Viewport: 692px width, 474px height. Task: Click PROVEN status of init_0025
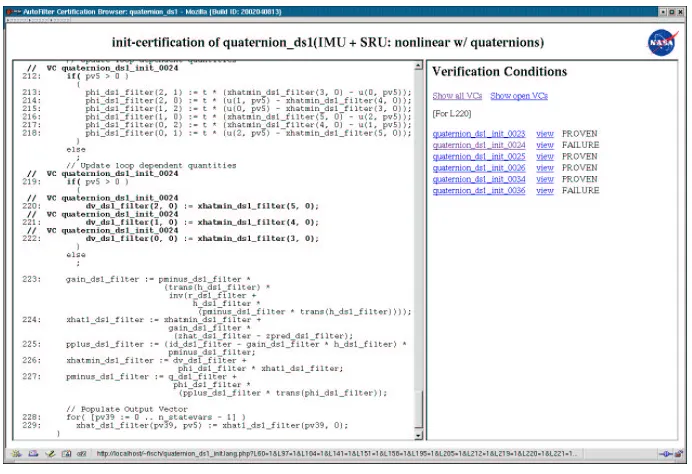[x=579, y=157]
